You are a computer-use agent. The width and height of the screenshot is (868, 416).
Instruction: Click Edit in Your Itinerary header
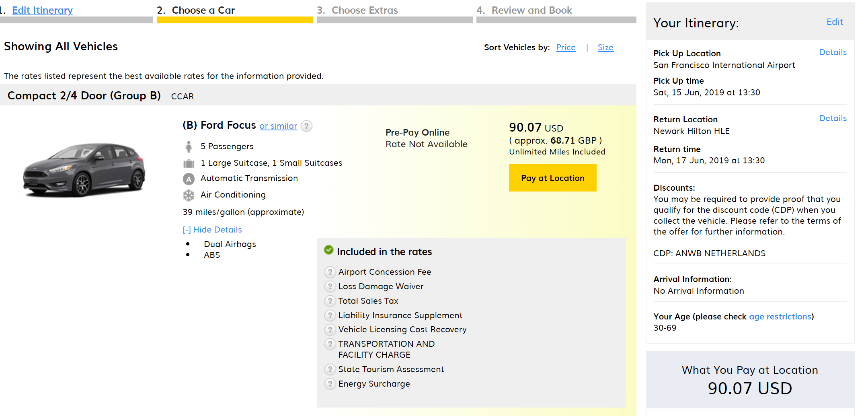[835, 22]
